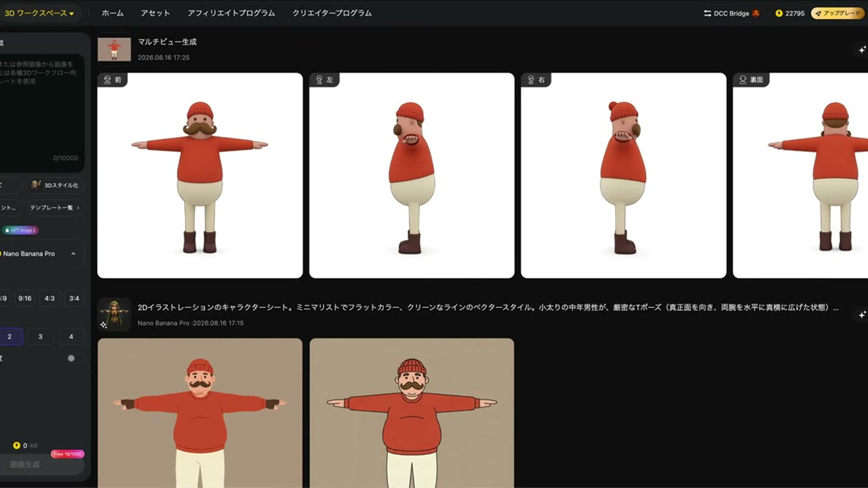This screenshot has height=488, width=868.
Task: Open the left view character image
Action: click(412, 176)
